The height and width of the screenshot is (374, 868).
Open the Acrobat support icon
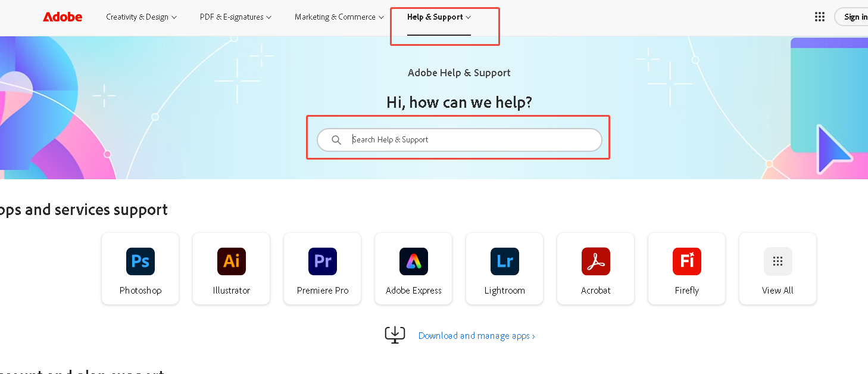pyautogui.click(x=596, y=261)
